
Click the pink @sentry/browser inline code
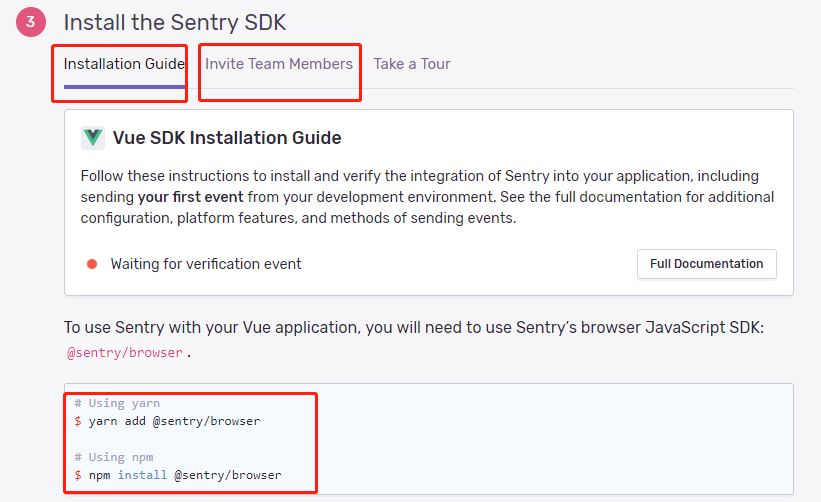[x=124, y=353]
